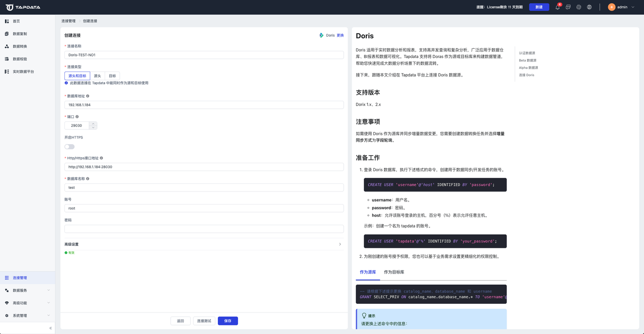Click the 连接管理 sidebar icon
This screenshot has height=334, width=644.
click(7, 278)
